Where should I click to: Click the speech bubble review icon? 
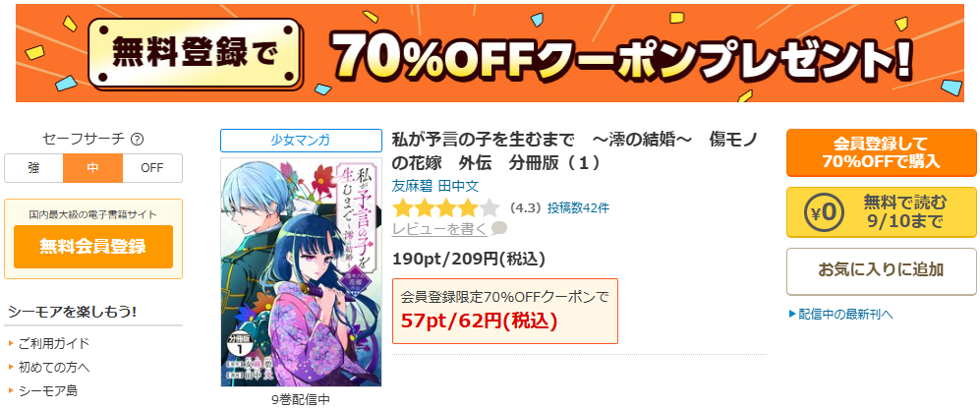pos(499,229)
